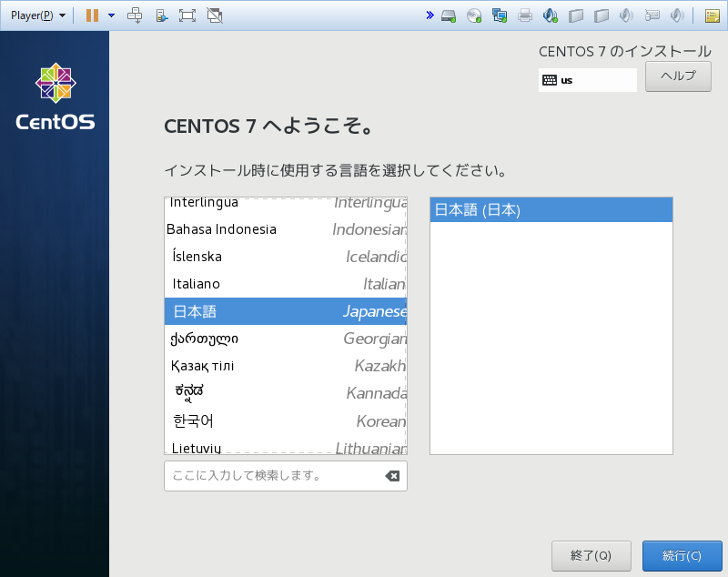Viewport: 728px width, 577px height.
Task: Open the power options dropdown arrow beside pause
Action: (111, 15)
